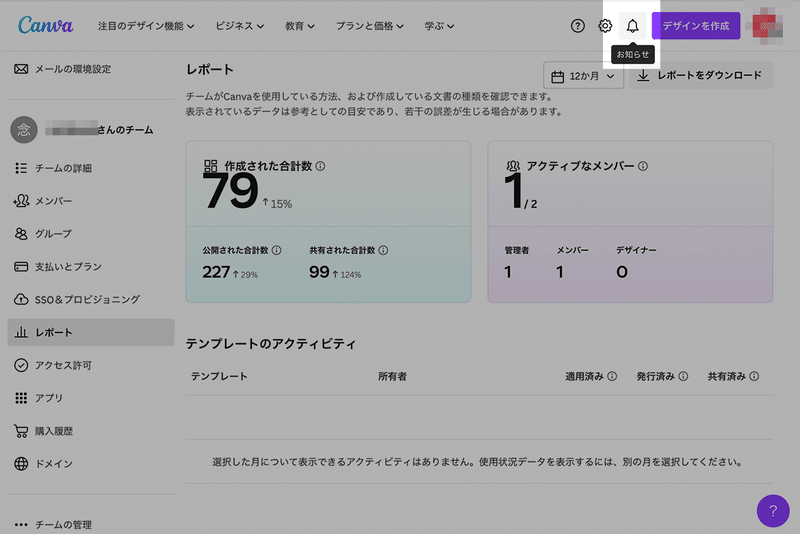Open SSO＆プロビジョニング sidebar item
Screen dimensions: 800x534
(91, 299)
